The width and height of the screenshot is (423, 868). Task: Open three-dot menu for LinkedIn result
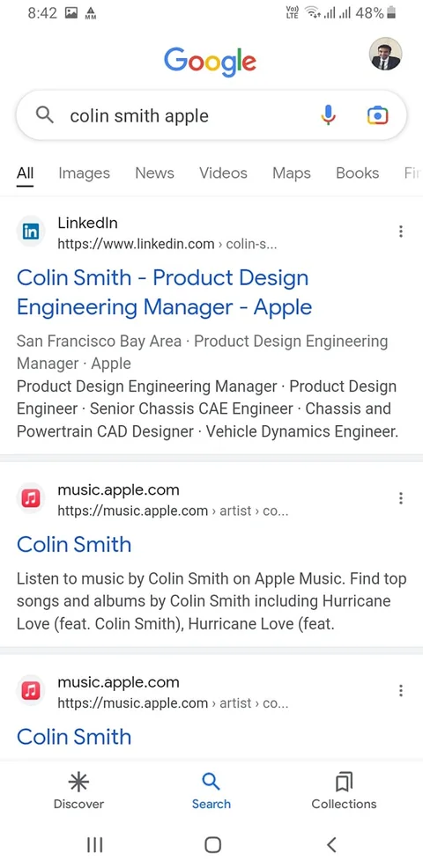[401, 232]
